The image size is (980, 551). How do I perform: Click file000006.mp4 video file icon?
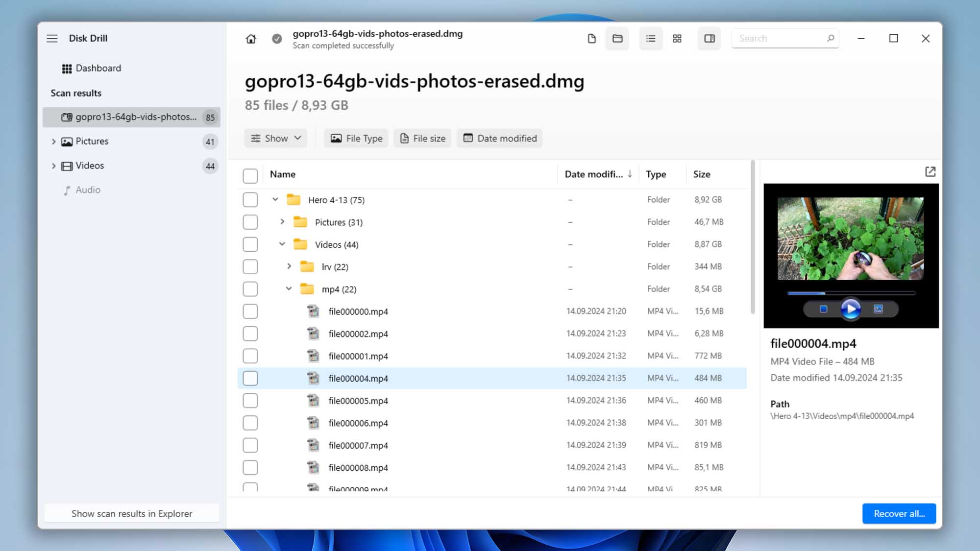[313, 423]
